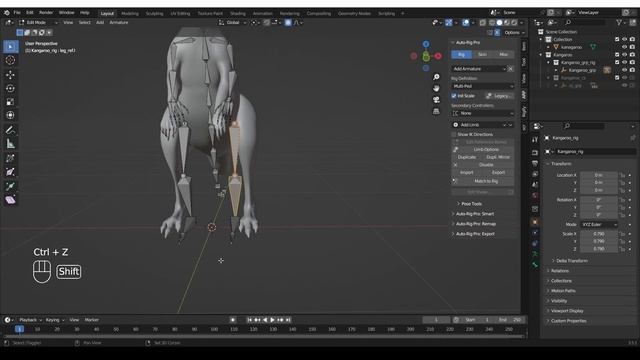
Task: Click the Duplicate button
Action: point(467,157)
